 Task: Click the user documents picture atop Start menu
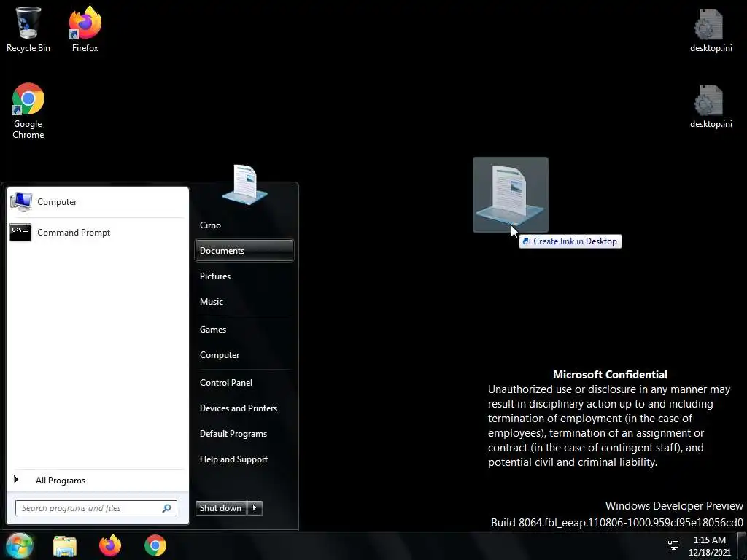point(244,184)
